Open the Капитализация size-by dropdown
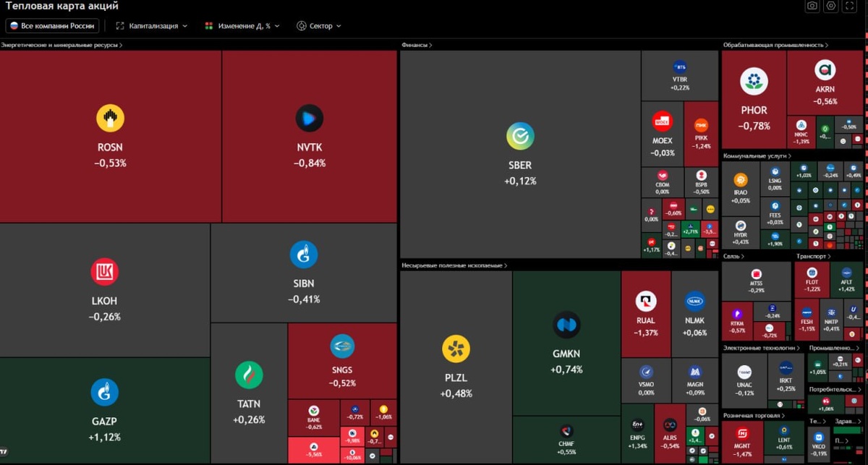This screenshot has height=465, width=868. [151, 25]
